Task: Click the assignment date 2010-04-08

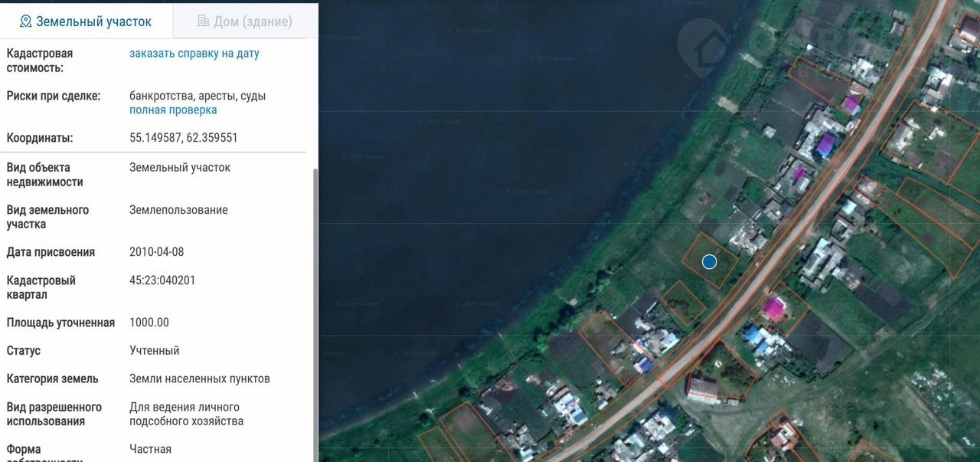Action: pyautogui.click(x=156, y=252)
